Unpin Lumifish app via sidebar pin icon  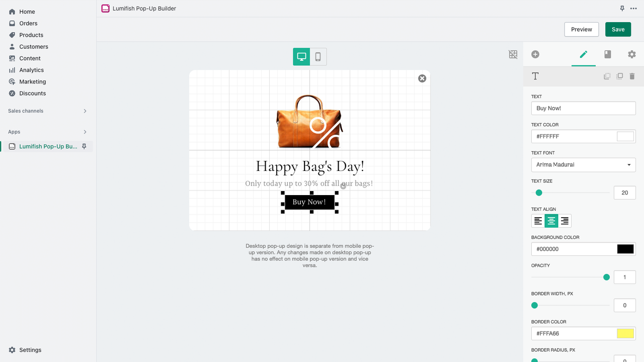click(x=84, y=146)
